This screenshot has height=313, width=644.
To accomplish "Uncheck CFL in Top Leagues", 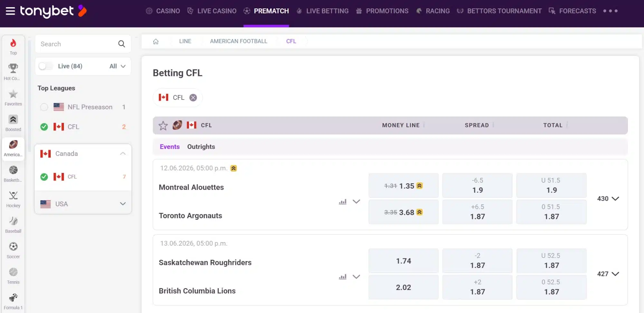I will tap(44, 127).
